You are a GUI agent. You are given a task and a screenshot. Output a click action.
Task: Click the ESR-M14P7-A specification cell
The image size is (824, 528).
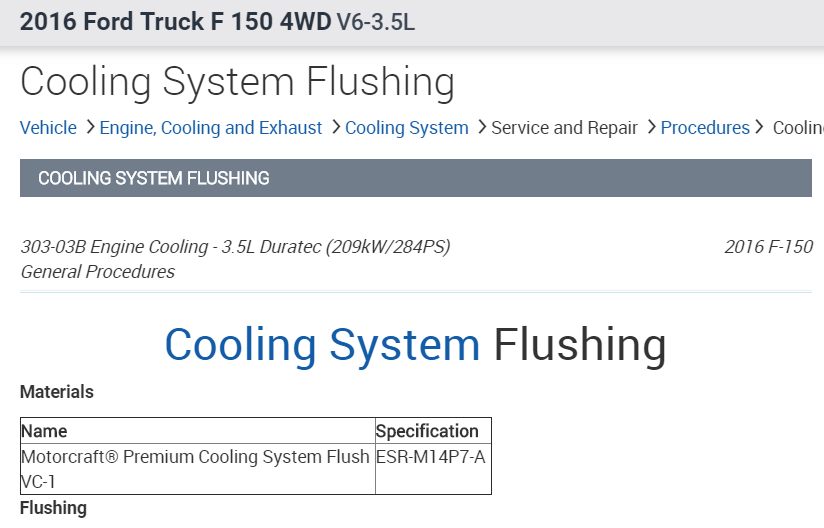(x=430, y=458)
